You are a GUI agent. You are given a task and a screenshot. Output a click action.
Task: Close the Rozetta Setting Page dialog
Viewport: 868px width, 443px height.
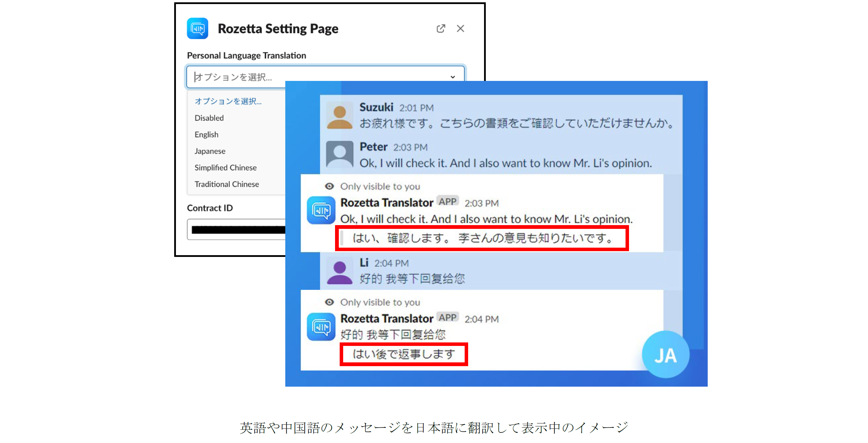(460, 29)
